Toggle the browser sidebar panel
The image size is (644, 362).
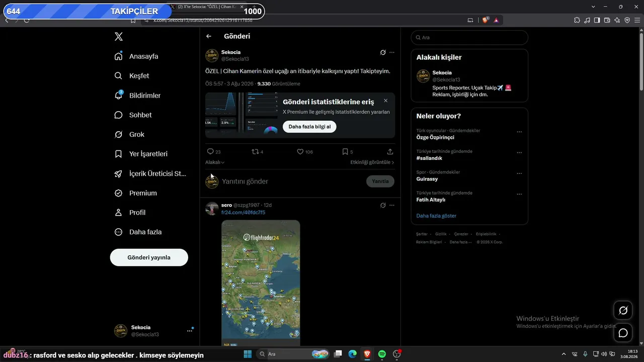pos(597,20)
